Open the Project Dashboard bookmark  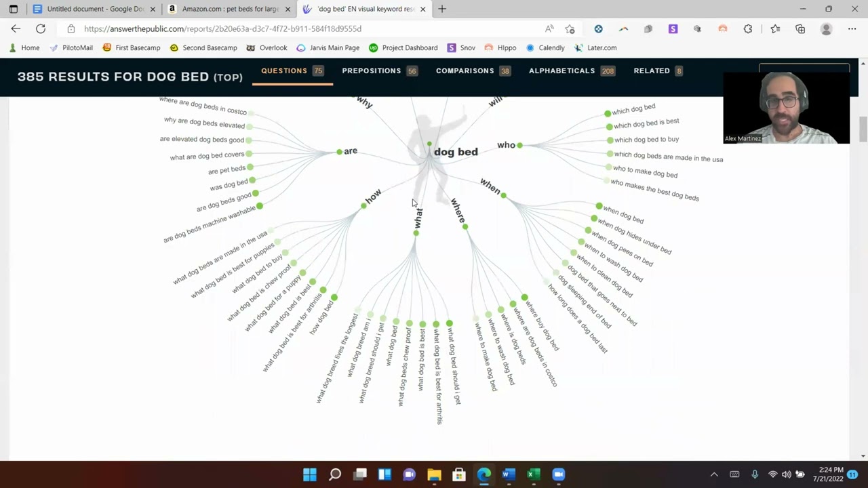tap(403, 47)
